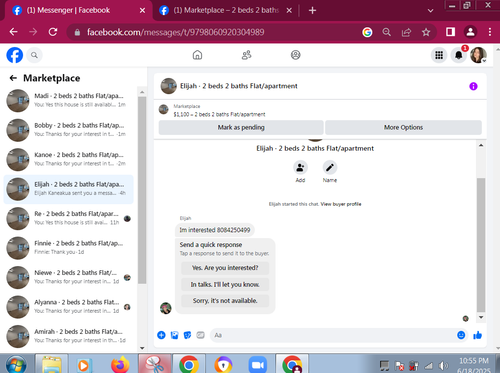Choose a GIF icon
Viewport: 500px width, 373px height.
200,335
